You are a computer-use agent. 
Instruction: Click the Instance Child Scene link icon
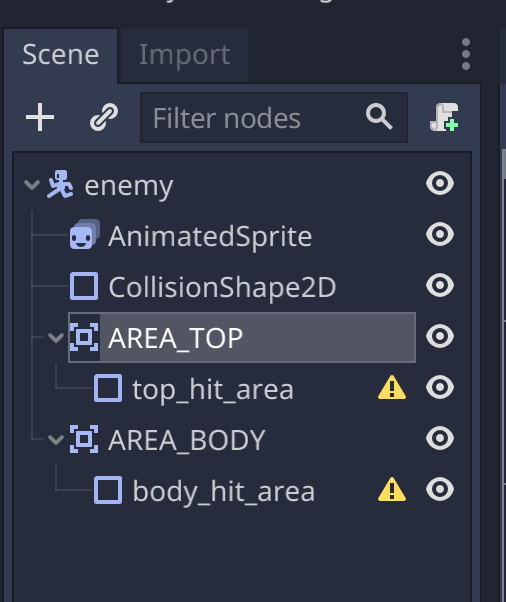pos(104,117)
